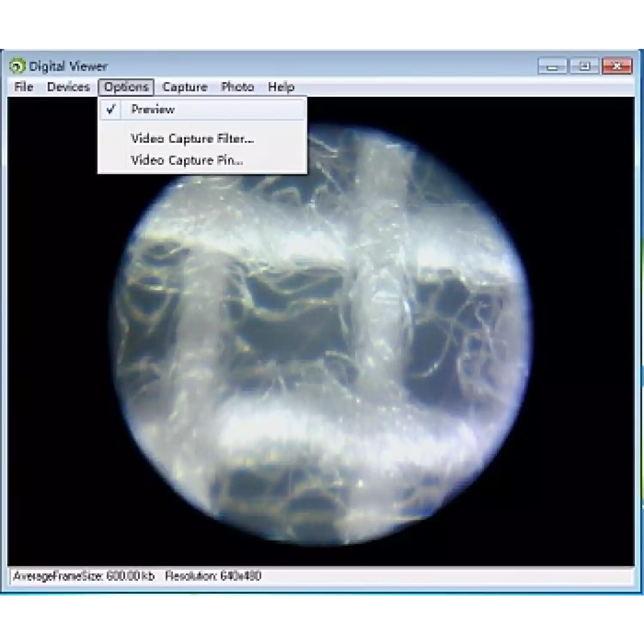Open the File menu
Screen dimensions: 644x644
(24, 87)
